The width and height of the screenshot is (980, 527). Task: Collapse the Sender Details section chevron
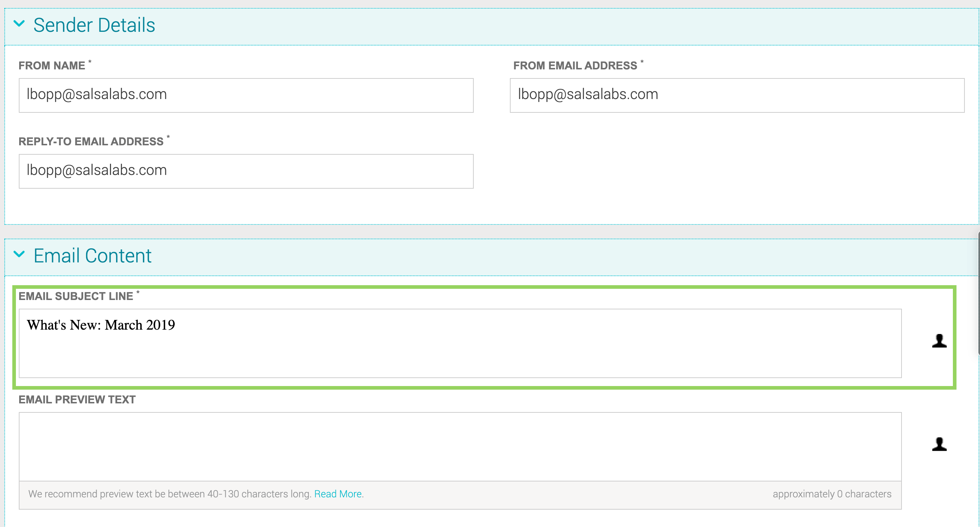click(19, 24)
